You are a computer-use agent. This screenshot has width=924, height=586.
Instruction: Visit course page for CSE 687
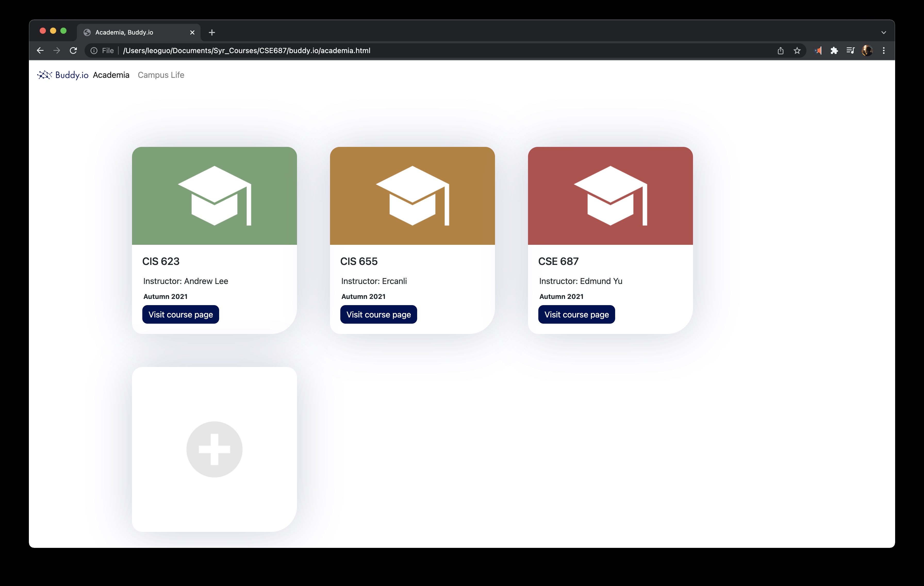pos(576,314)
